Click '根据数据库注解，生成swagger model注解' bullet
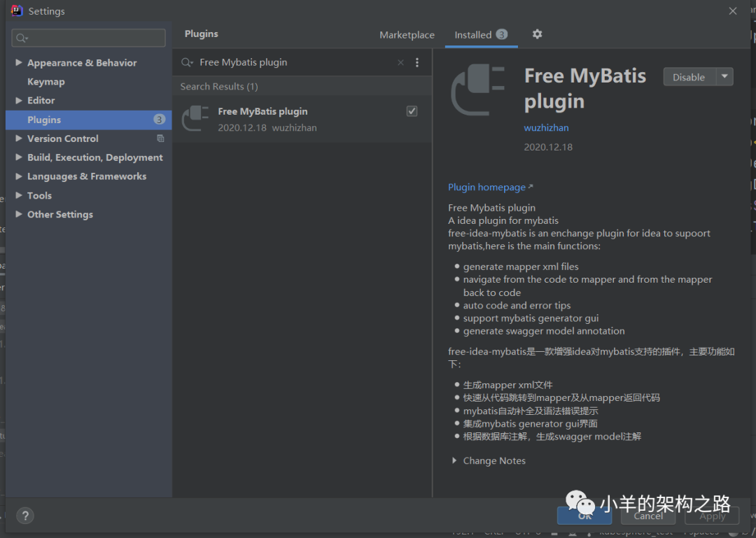 pos(552,437)
